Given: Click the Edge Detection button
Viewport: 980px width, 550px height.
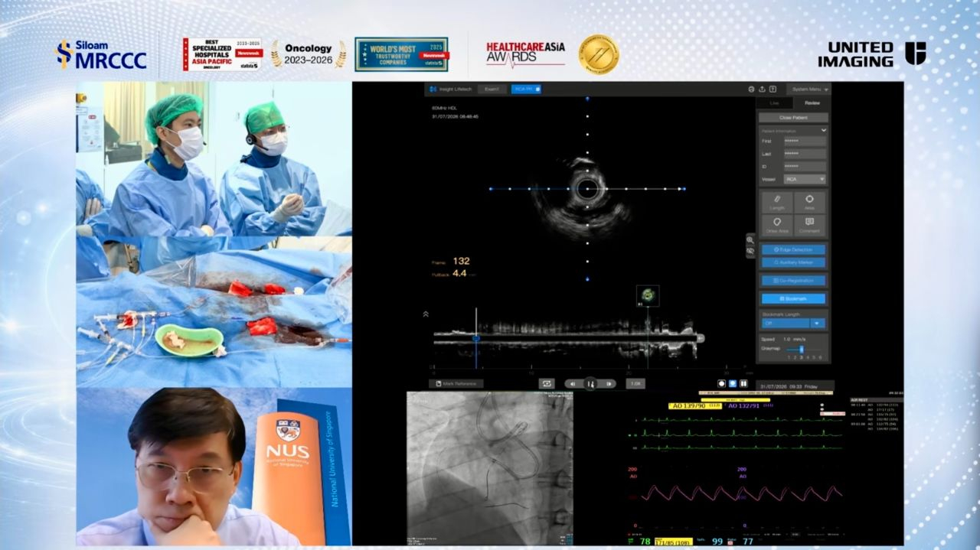Looking at the screenshot, I should [x=793, y=249].
